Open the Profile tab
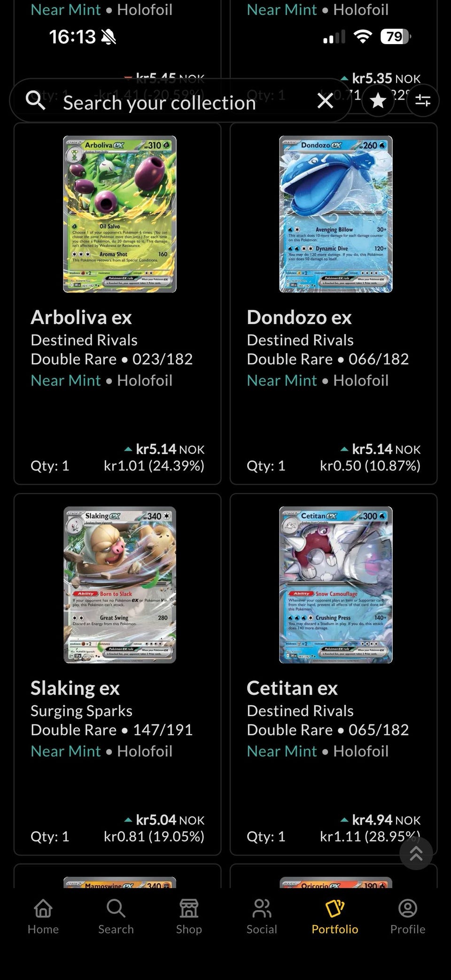Image resolution: width=451 pixels, height=980 pixels. [x=408, y=917]
